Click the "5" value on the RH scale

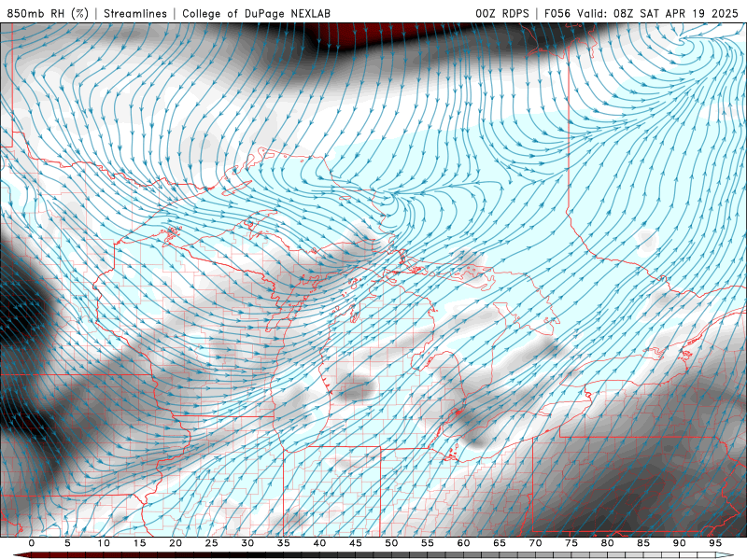coord(67,543)
